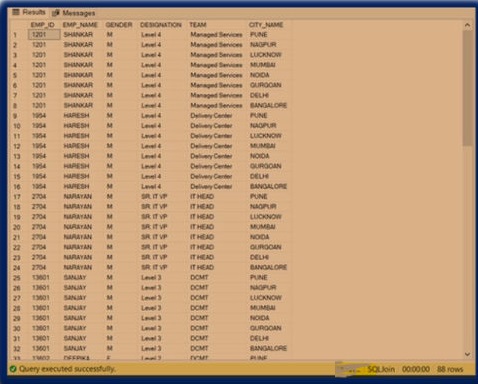The height and width of the screenshot is (384, 478).
Task: Select SHANKAR name cell in row 4
Action: coord(78,65)
